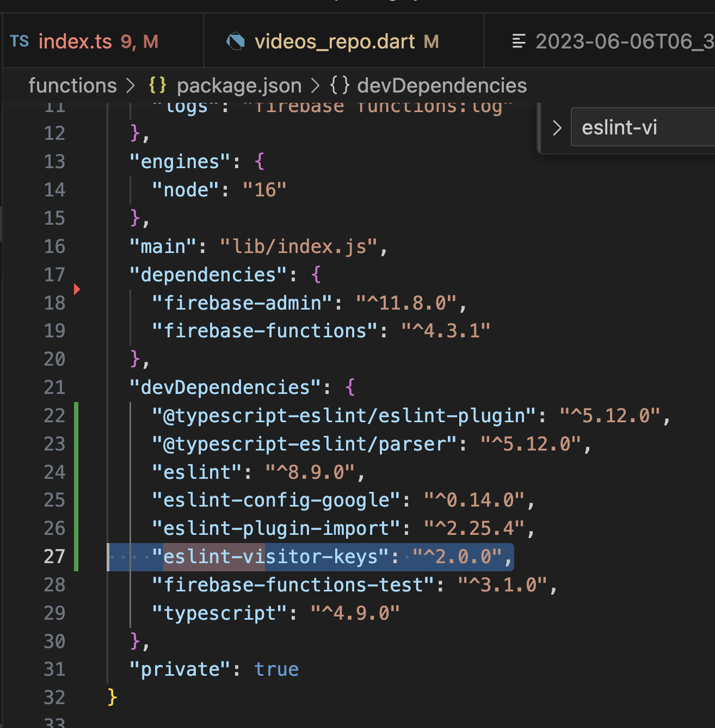Click the text file icon on 2023-06-06 tab
Screen dimensions: 715x728
[x=519, y=41]
